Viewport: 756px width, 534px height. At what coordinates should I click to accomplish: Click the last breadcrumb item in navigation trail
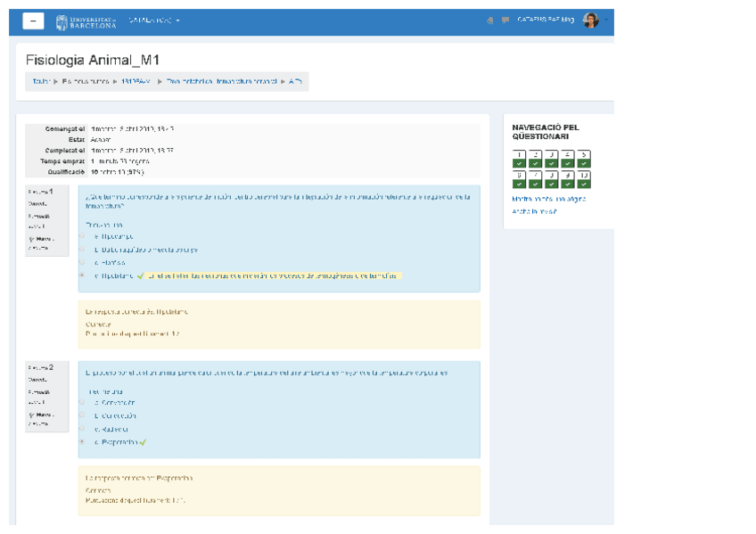click(x=295, y=81)
